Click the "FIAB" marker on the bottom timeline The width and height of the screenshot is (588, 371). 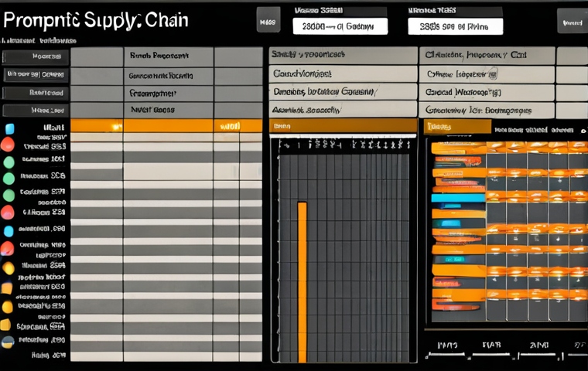pyautogui.click(x=491, y=345)
